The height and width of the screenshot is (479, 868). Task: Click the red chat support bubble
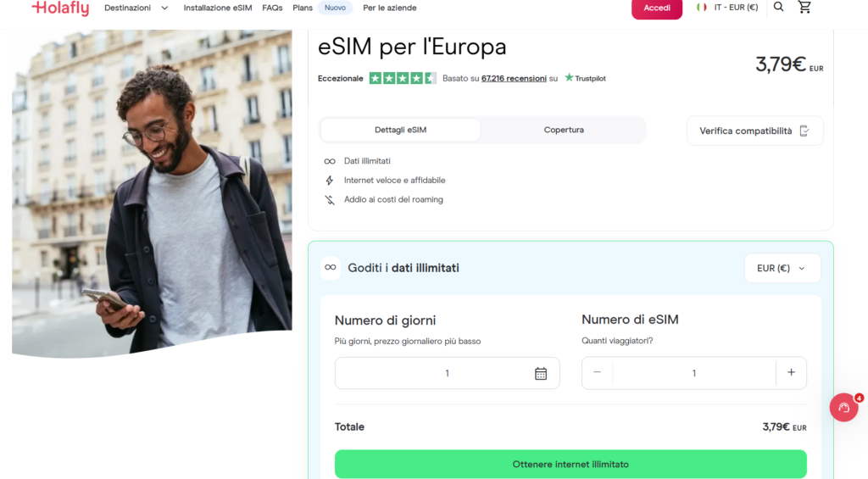click(843, 407)
